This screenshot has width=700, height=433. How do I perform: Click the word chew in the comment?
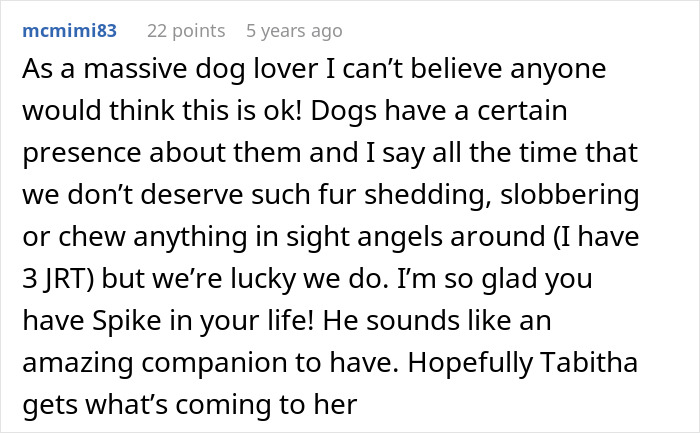[92, 237]
